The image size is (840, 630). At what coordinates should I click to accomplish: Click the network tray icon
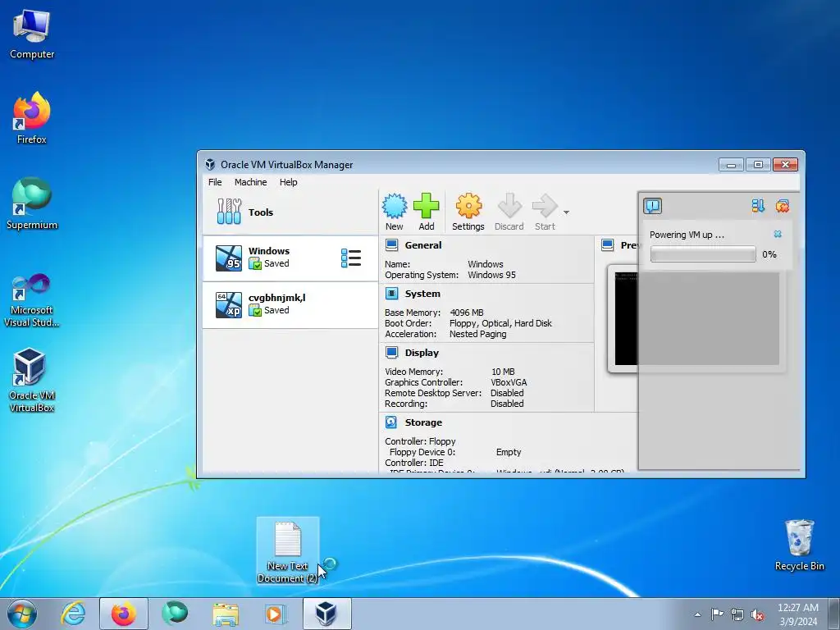coord(737,614)
